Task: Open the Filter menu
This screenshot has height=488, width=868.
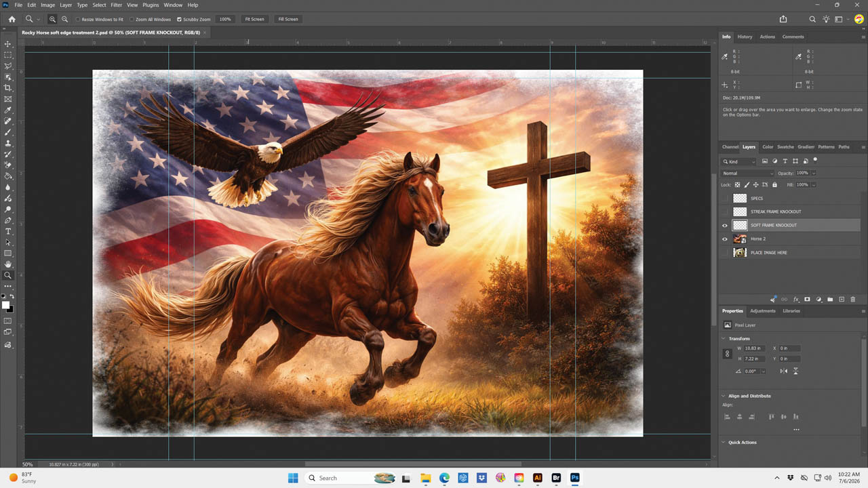Action: pyautogui.click(x=116, y=5)
